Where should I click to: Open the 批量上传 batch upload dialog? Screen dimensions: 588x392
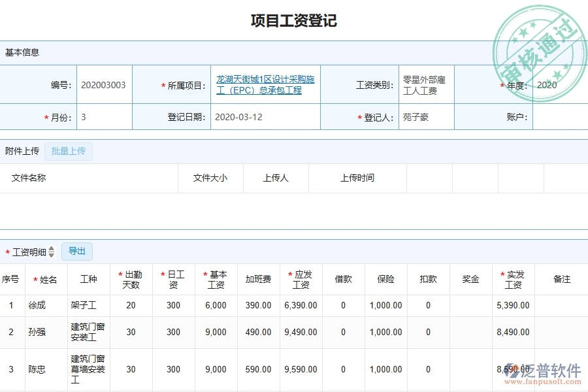pos(68,151)
